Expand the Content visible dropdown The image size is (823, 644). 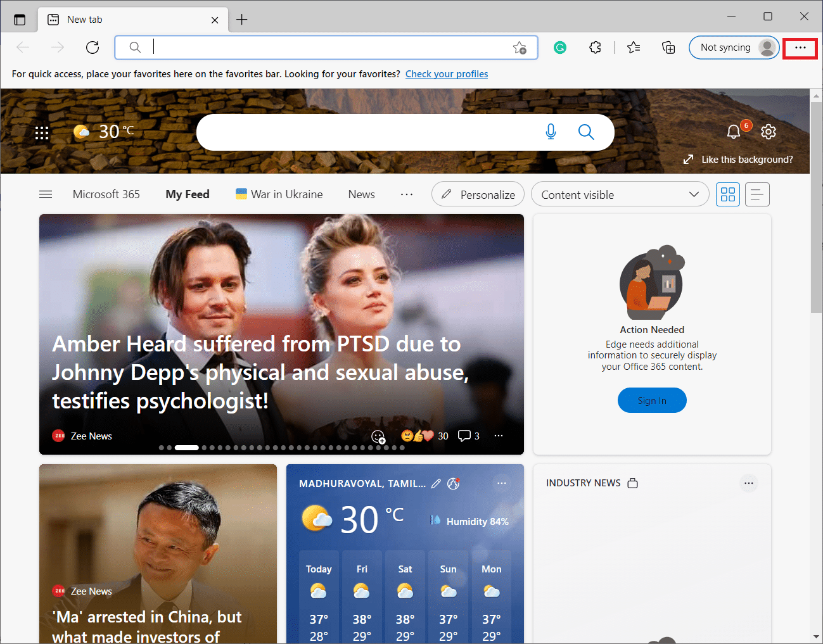click(x=620, y=194)
